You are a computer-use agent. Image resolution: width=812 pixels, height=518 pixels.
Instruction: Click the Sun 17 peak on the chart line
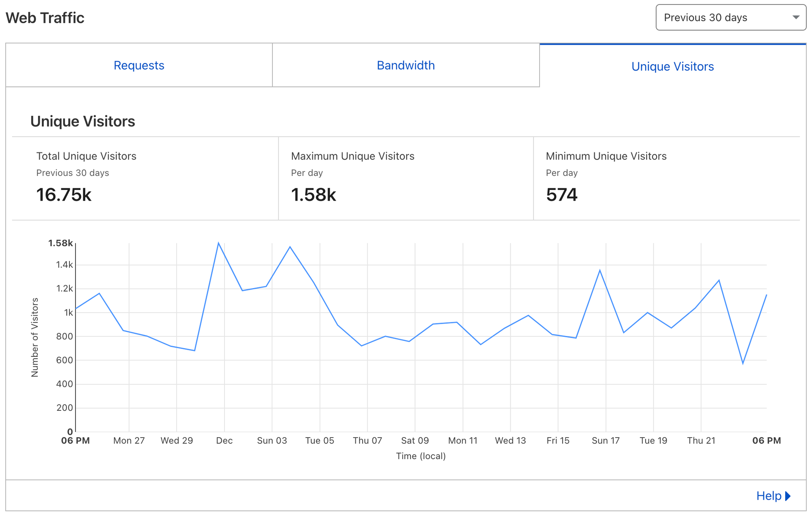pos(600,270)
